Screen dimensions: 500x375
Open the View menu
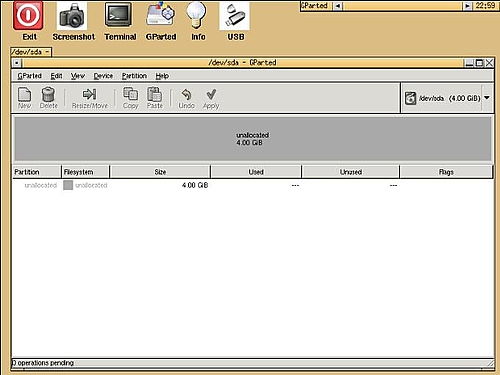(78, 76)
